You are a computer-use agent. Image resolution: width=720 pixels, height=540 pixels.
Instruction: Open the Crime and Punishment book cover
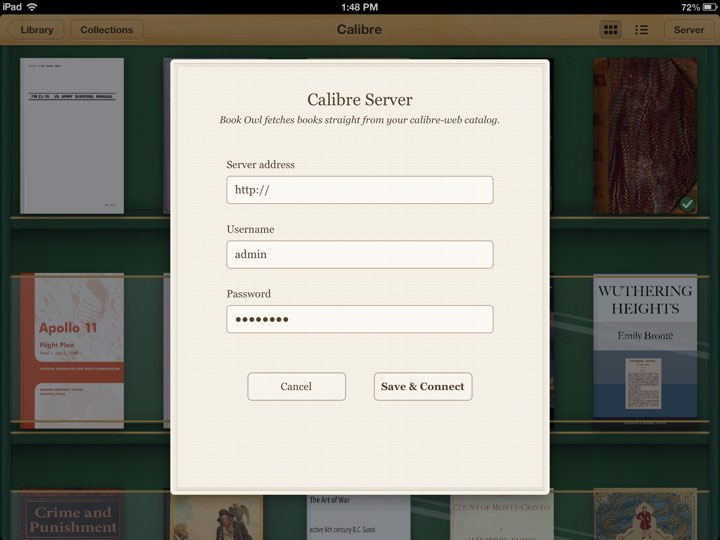(x=72, y=514)
